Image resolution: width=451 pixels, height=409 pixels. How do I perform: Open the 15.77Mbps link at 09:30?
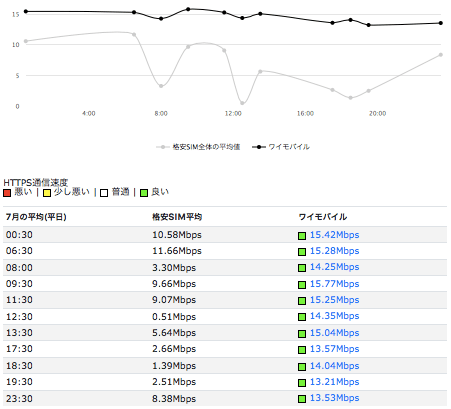(x=334, y=284)
